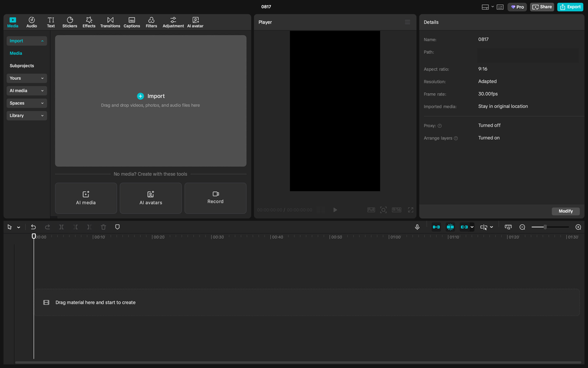Click the Delete left trim icon
This screenshot has height=368, width=588.
pos(75,227)
